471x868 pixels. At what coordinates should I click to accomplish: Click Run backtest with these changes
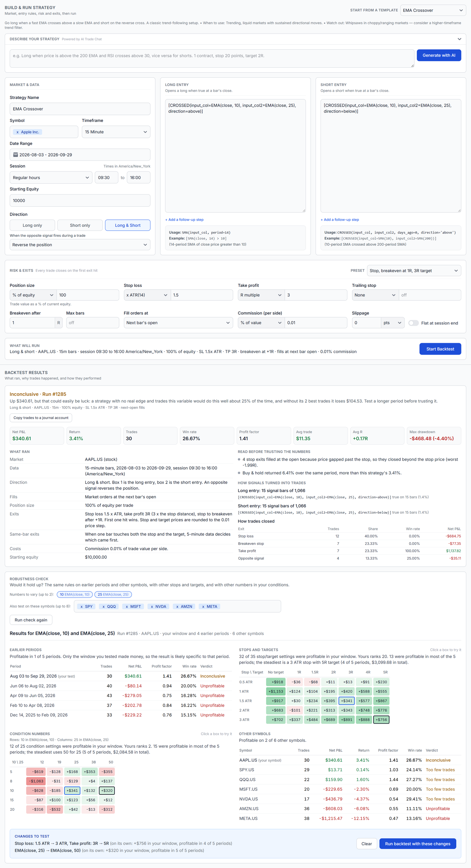[x=417, y=844]
